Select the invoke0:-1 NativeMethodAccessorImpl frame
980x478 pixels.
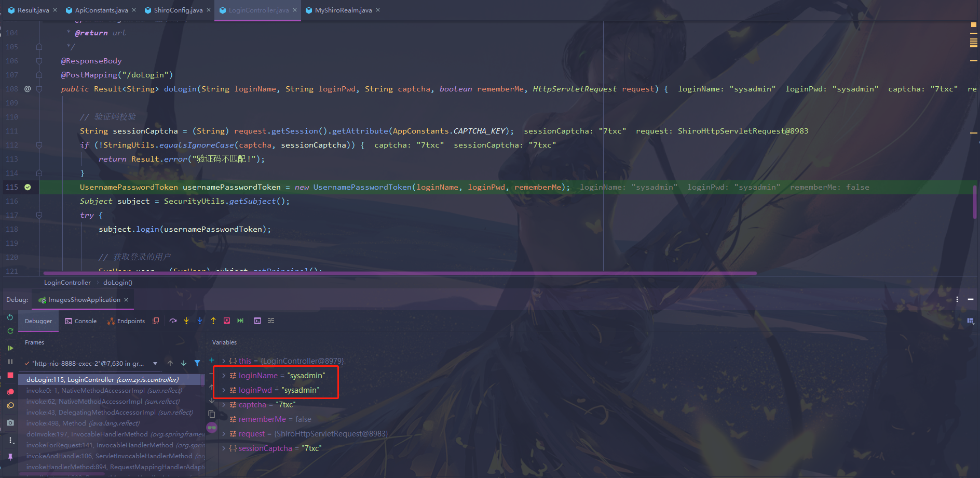(x=112, y=391)
